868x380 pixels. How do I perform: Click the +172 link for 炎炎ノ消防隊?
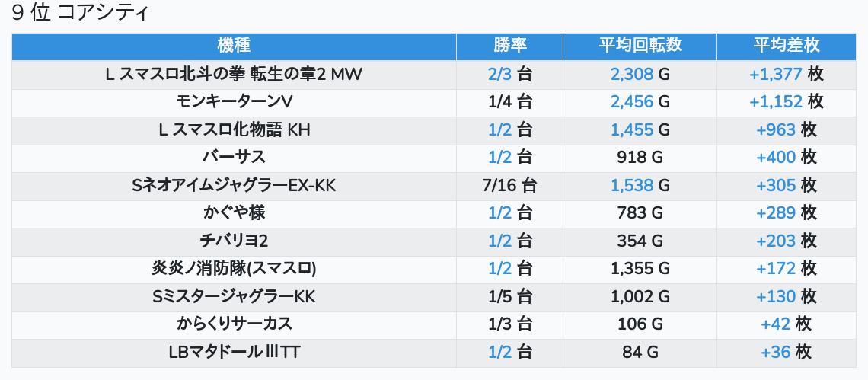click(x=775, y=268)
